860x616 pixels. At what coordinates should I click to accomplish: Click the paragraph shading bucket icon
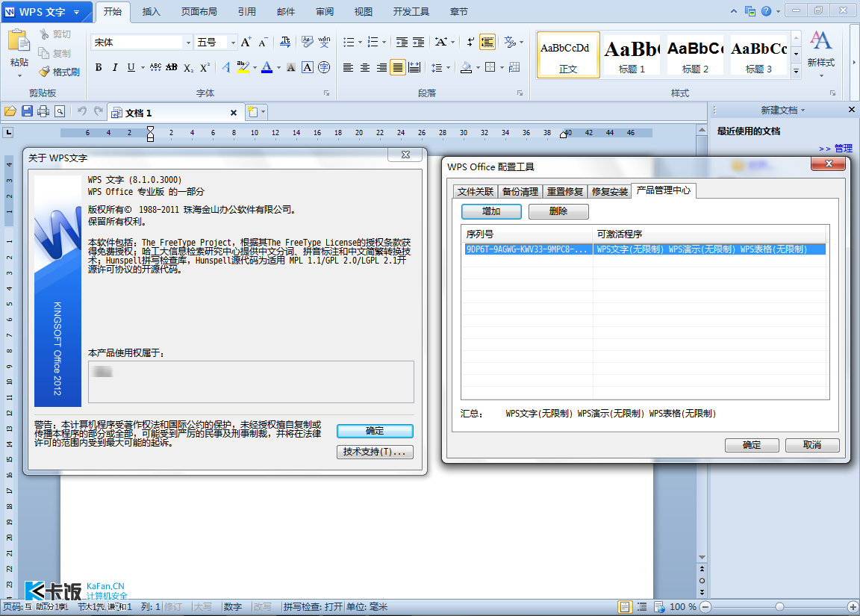click(x=466, y=67)
